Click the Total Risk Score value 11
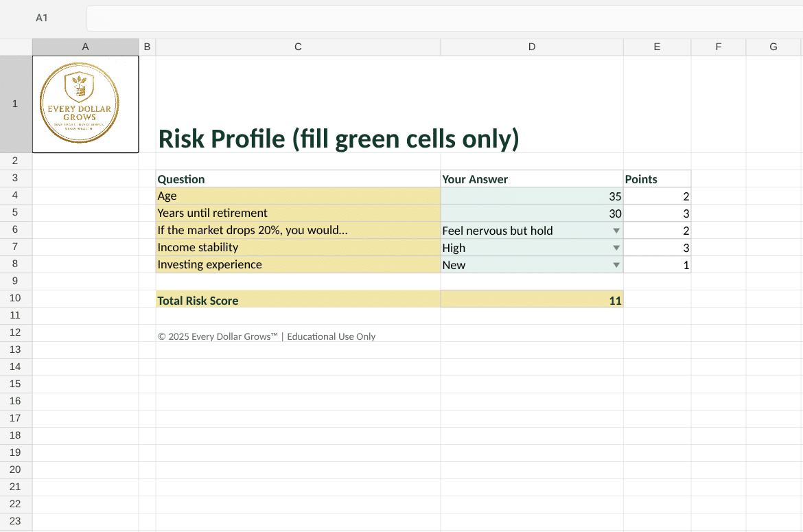The width and height of the screenshot is (803, 532). (x=532, y=299)
